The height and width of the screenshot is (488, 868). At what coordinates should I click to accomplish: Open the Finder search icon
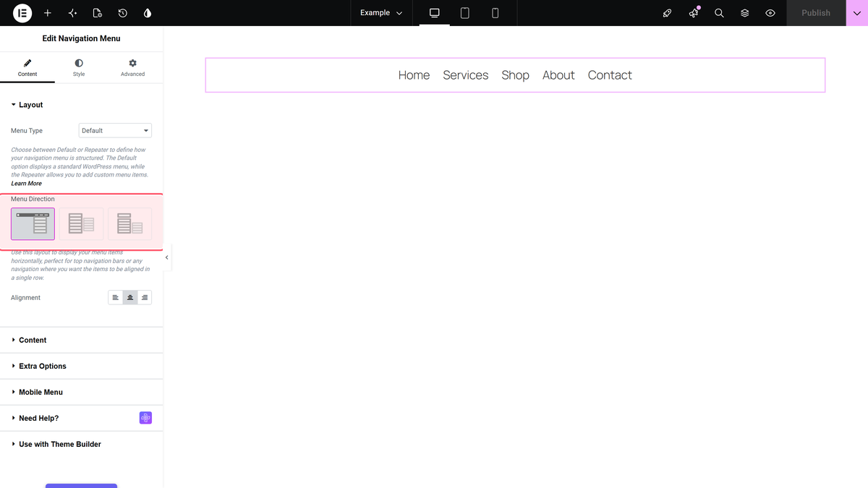pyautogui.click(x=719, y=13)
